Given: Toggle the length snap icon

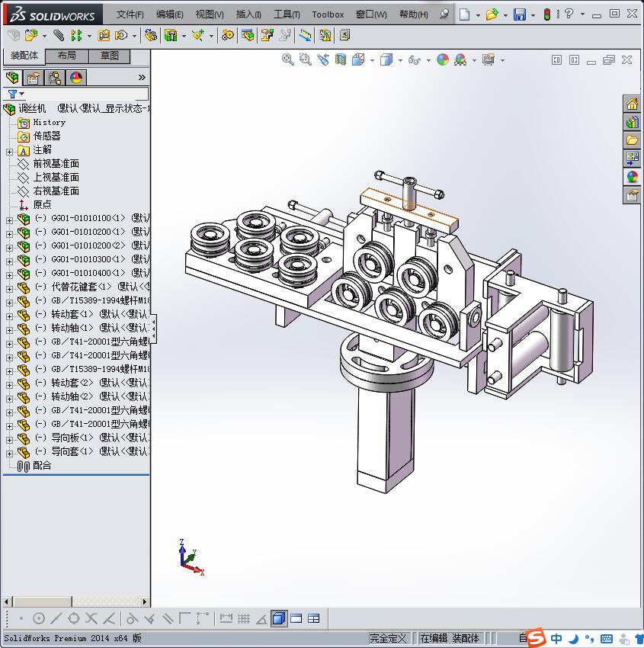Looking at the screenshot, I should point(226,619).
